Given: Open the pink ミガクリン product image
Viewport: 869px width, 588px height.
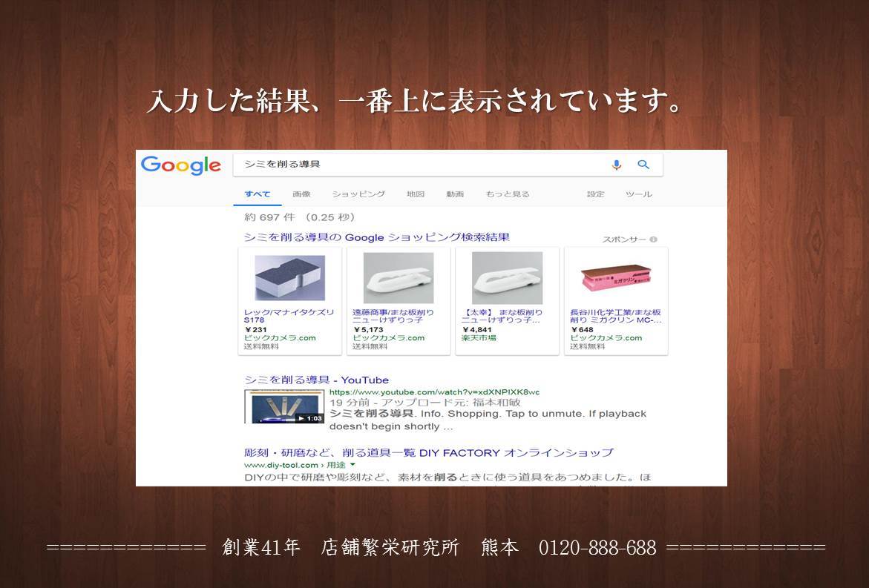Looking at the screenshot, I should click(616, 278).
